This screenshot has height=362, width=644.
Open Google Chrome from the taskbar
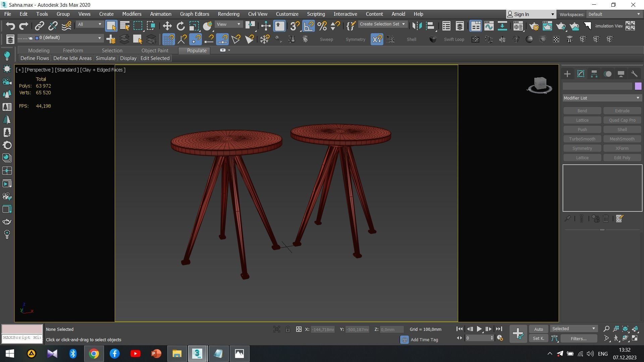pyautogui.click(x=94, y=354)
